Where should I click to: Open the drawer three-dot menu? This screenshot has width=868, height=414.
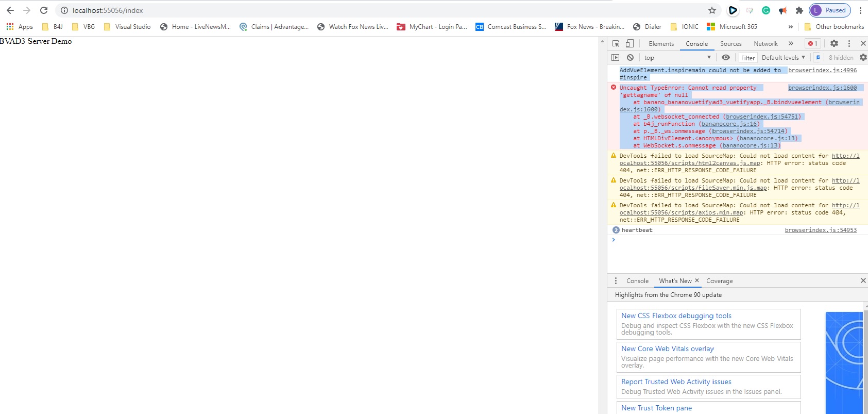[616, 281]
